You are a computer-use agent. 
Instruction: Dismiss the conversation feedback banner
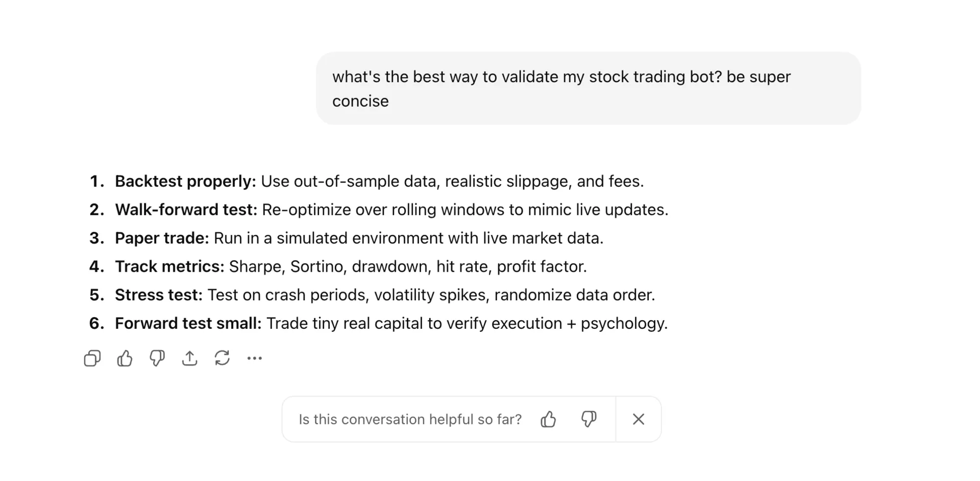click(x=639, y=419)
